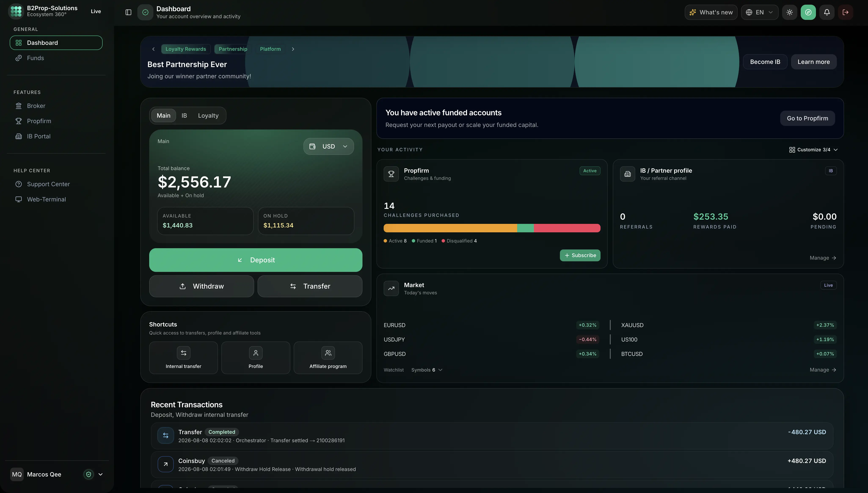Click the On hold $1,115.34 box

[306, 221]
